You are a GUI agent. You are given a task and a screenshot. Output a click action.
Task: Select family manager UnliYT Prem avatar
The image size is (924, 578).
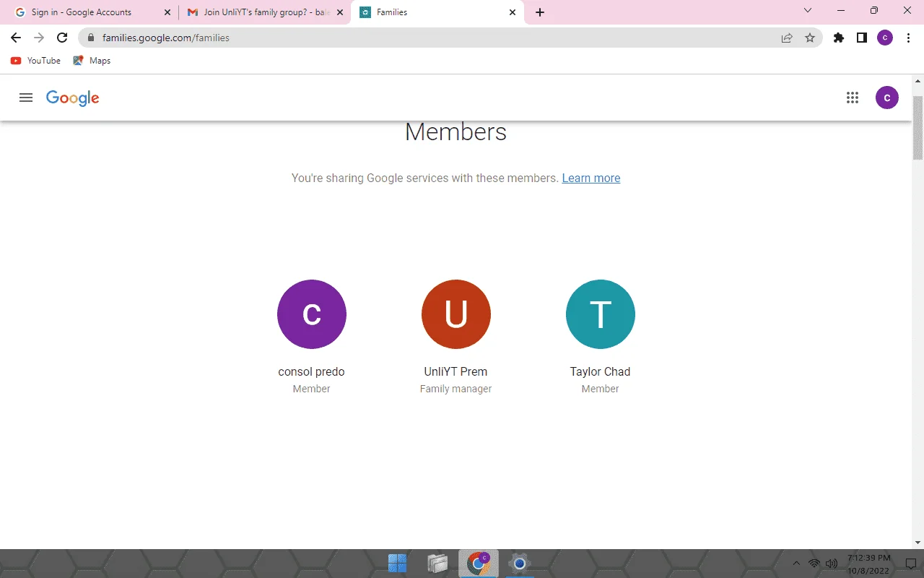(456, 314)
